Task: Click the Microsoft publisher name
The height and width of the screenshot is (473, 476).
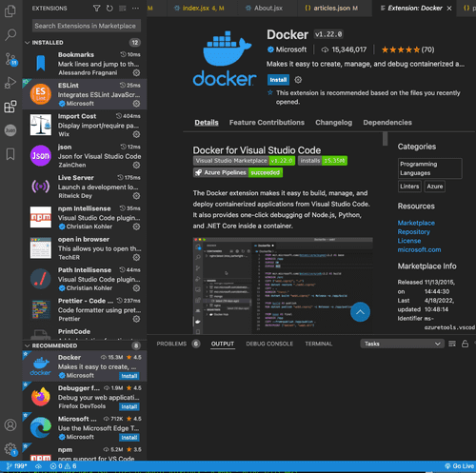Action: click(x=291, y=49)
